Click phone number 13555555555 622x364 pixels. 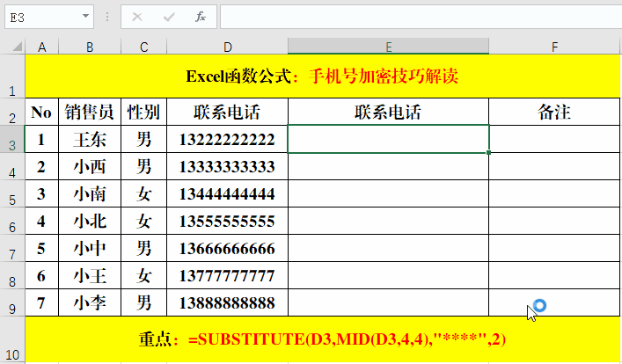[x=227, y=221]
